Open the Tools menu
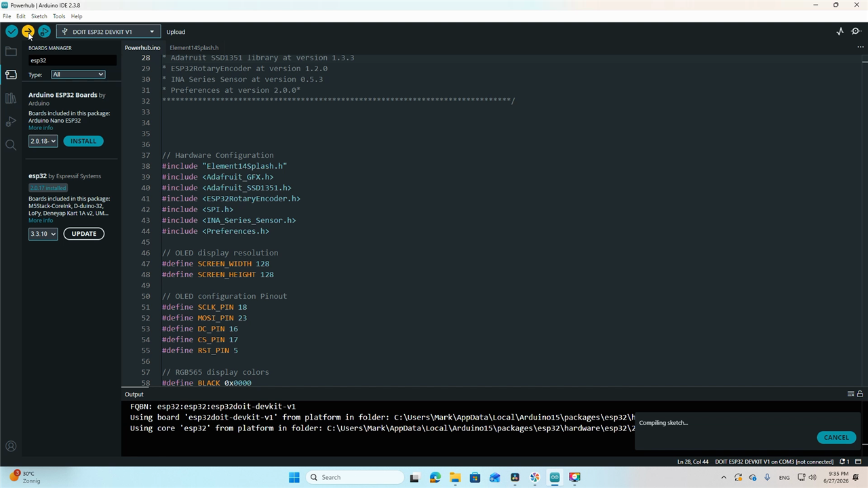Viewport: 868px width, 488px height. [59, 16]
